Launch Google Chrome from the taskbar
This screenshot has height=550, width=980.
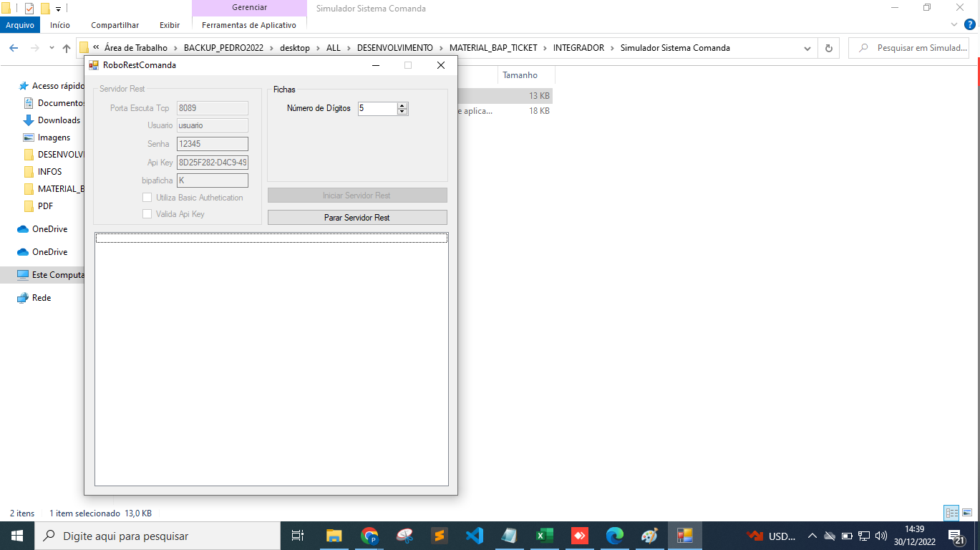coord(369,536)
